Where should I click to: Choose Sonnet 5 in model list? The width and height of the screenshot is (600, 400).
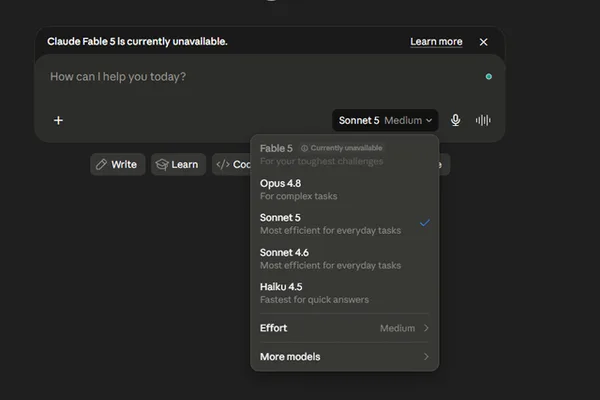[x=344, y=224]
